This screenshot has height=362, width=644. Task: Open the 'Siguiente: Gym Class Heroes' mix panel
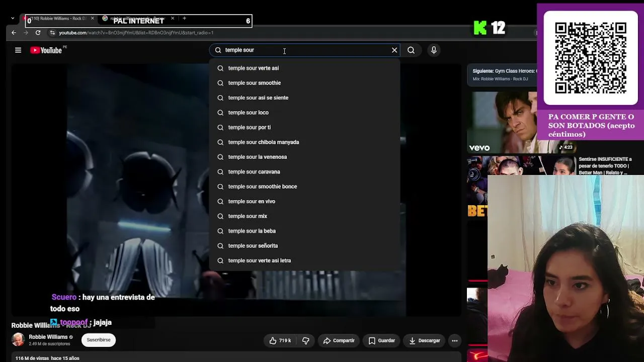(502, 75)
